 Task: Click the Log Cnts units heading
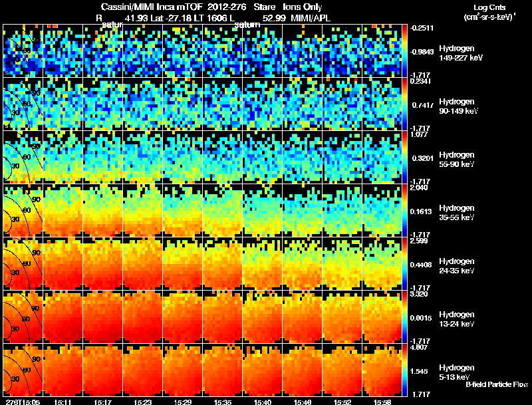(x=489, y=13)
